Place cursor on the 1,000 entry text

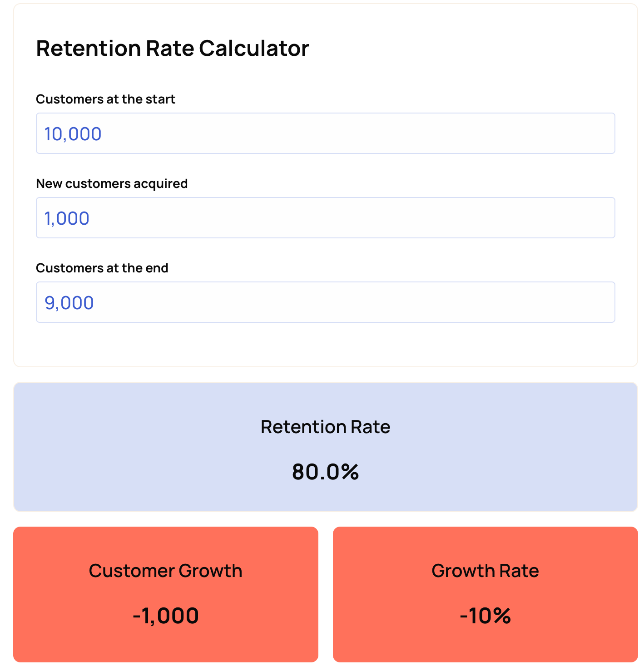point(67,218)
